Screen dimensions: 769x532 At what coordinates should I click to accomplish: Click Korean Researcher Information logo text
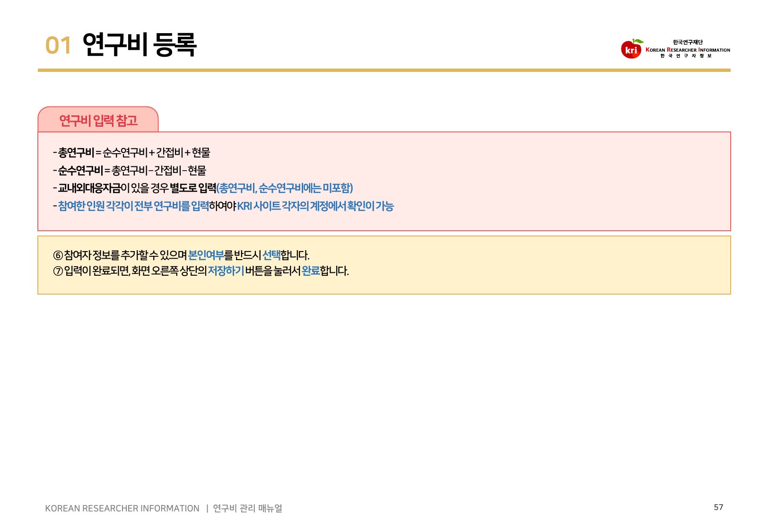click(x=688, y=50)
